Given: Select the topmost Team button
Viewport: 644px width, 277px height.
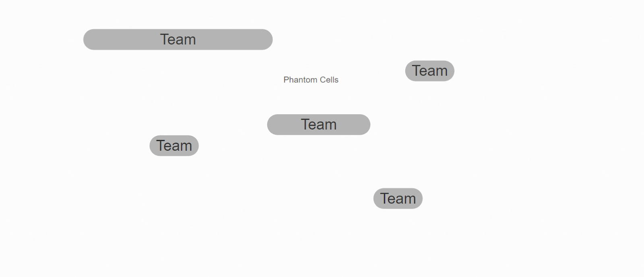Looking at the screenshot, I should (x=178, y=39).
